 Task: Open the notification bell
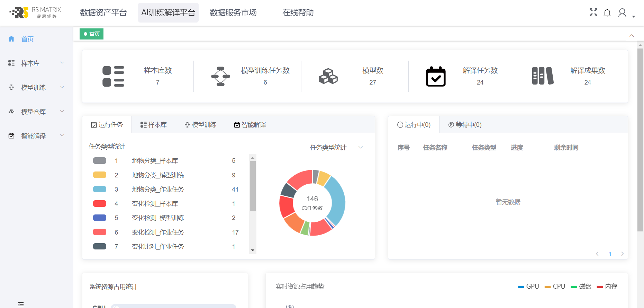[x=607, y=13]
